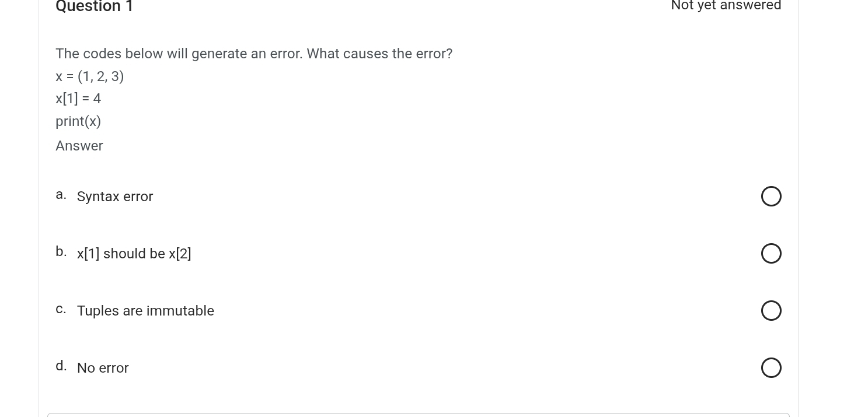The width and height of the screenshot is (868, 417).
Task: Select the radio button for option a
Action: coord(771,196)
